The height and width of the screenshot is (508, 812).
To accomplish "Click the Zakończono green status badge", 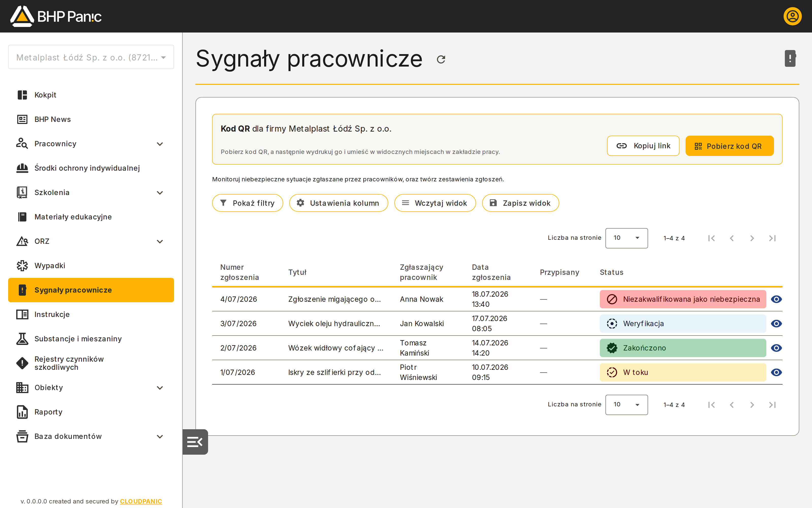I will click(683, 348).
